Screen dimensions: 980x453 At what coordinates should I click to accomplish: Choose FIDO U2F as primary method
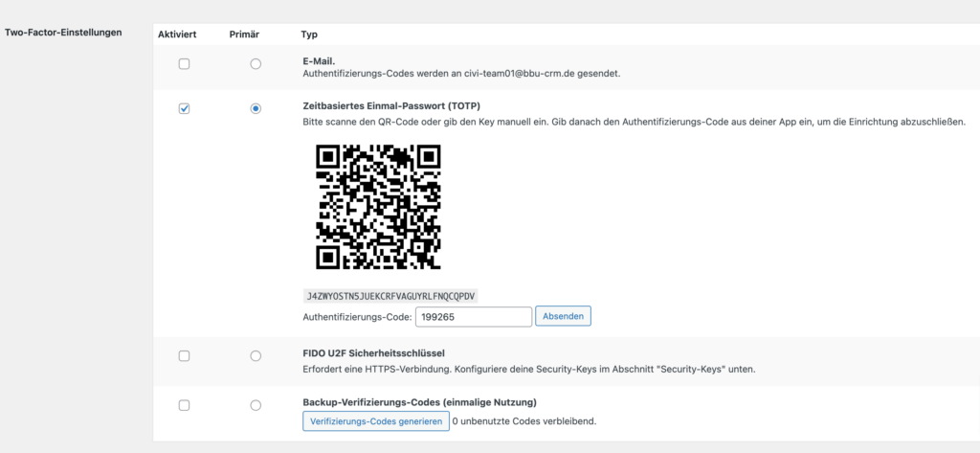point(256,356)
